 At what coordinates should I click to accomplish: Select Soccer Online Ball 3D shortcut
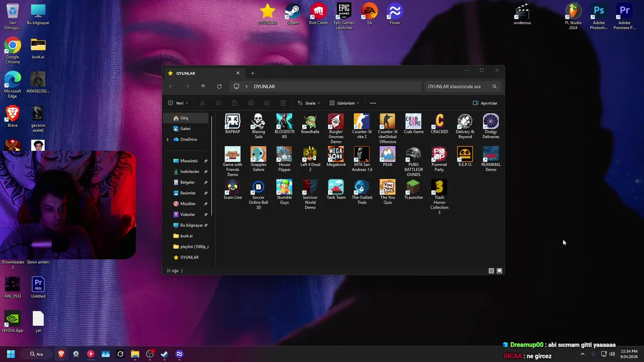pos(259,194)
